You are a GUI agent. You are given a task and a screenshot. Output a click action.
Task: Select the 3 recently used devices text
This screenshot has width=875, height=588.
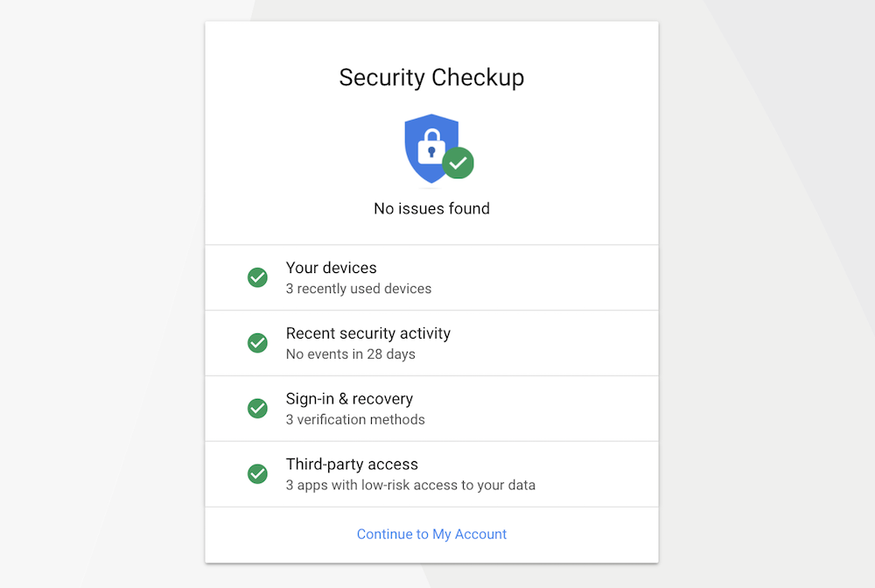coord(359,288)
